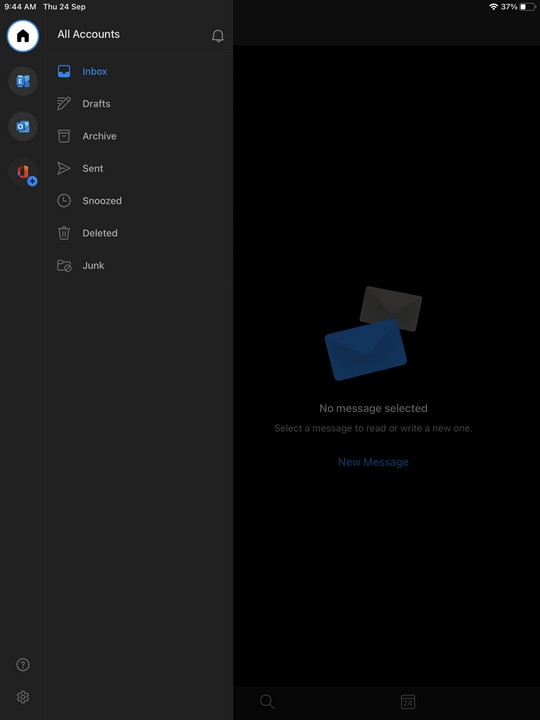The height and width of the screenshot is (720, 540).
Task: Open the calendar icon in bottom bar
Action: click(x=408, y=702)
